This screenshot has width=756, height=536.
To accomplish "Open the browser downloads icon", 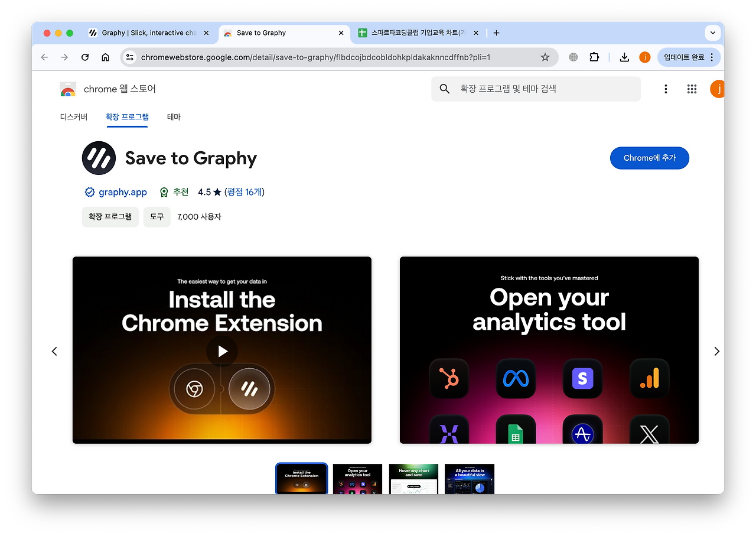I will (624, 57).
